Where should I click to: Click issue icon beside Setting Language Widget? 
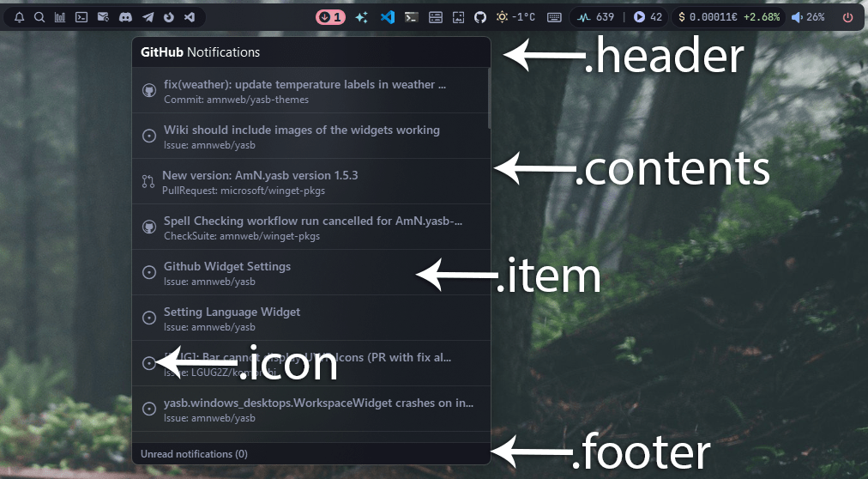click(x=149, y=318)
